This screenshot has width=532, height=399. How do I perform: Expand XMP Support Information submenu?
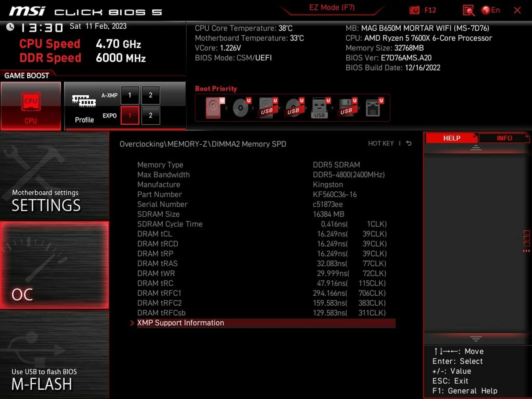[266, 323]
